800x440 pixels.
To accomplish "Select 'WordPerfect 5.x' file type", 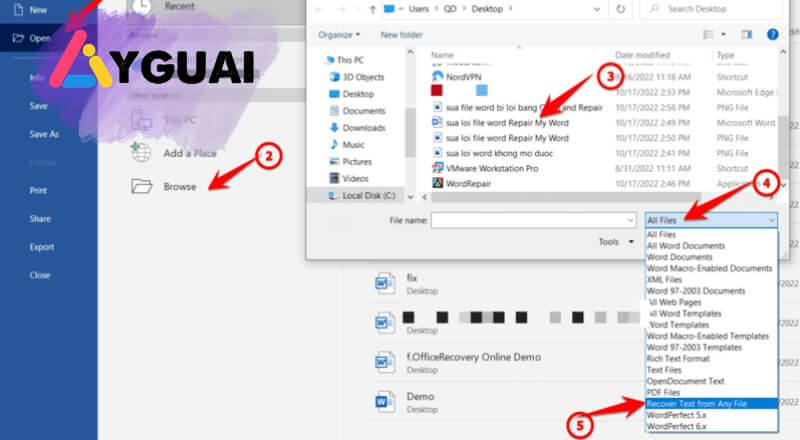I will (x=676, y=415).
